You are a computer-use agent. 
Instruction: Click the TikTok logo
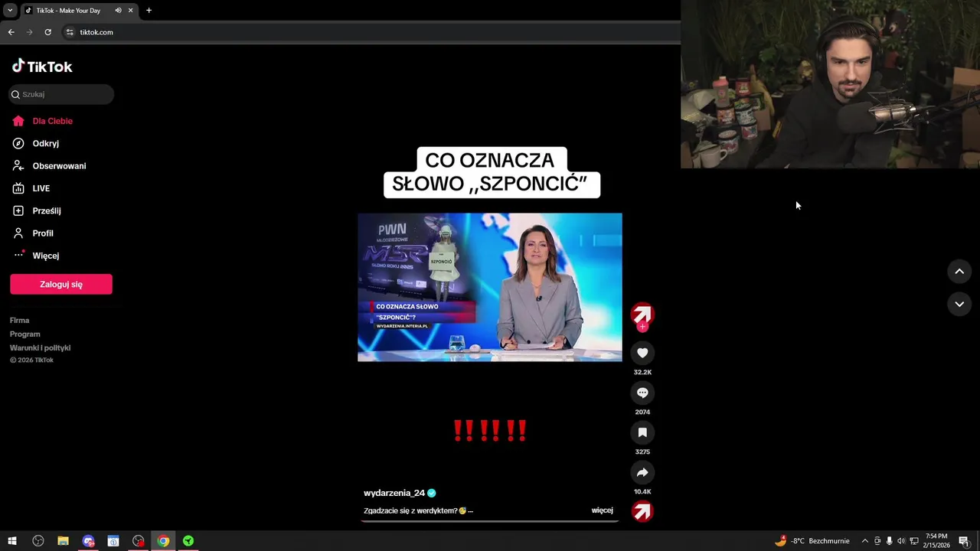42,67
